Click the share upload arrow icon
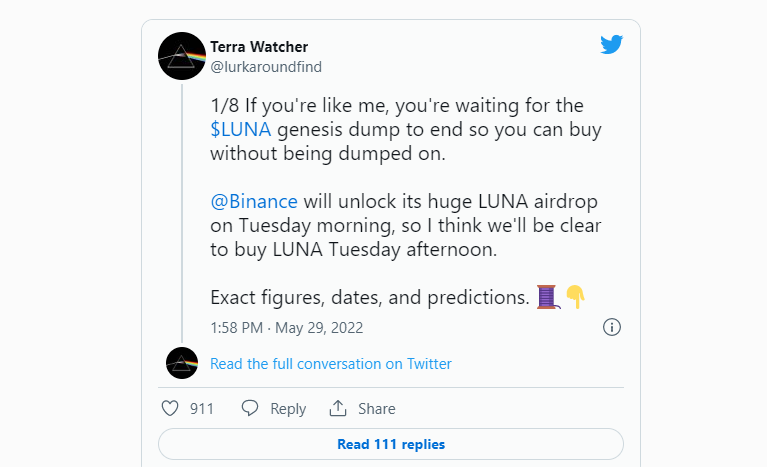The image size is (767, 467). 338,408
